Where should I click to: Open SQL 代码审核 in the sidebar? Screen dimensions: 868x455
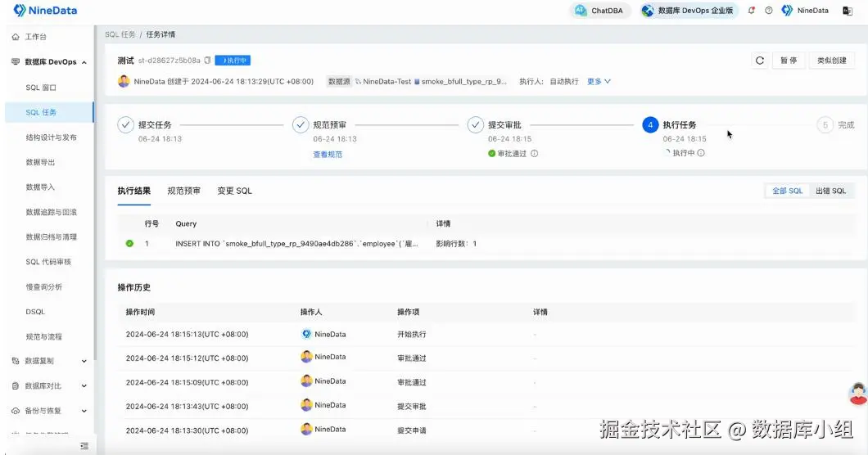tap(48, 262)
